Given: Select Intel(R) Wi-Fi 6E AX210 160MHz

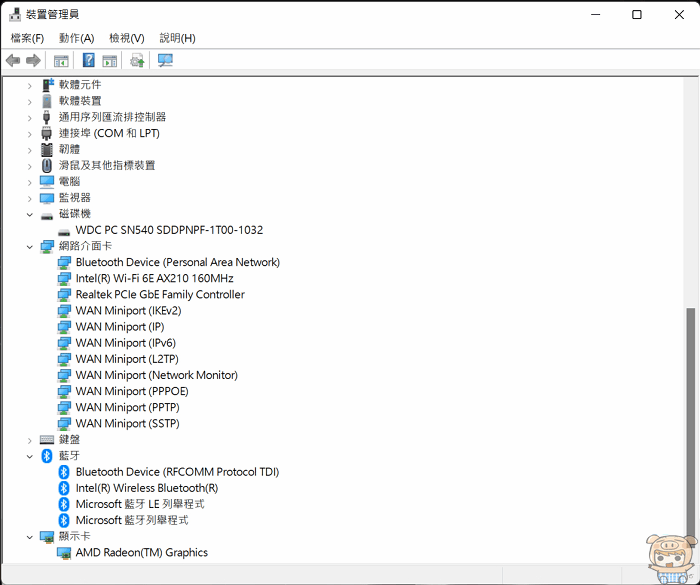Looking at the screenshot, I should (154, 278).
